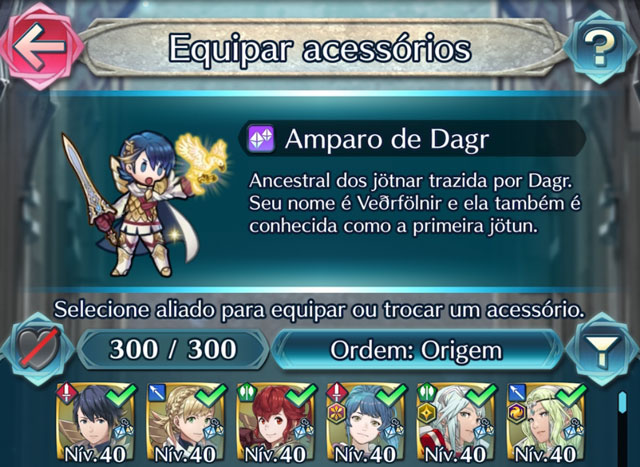Toggle the crossed-out heart favorites filter
The image size is (640, 467).
[38, 349]
